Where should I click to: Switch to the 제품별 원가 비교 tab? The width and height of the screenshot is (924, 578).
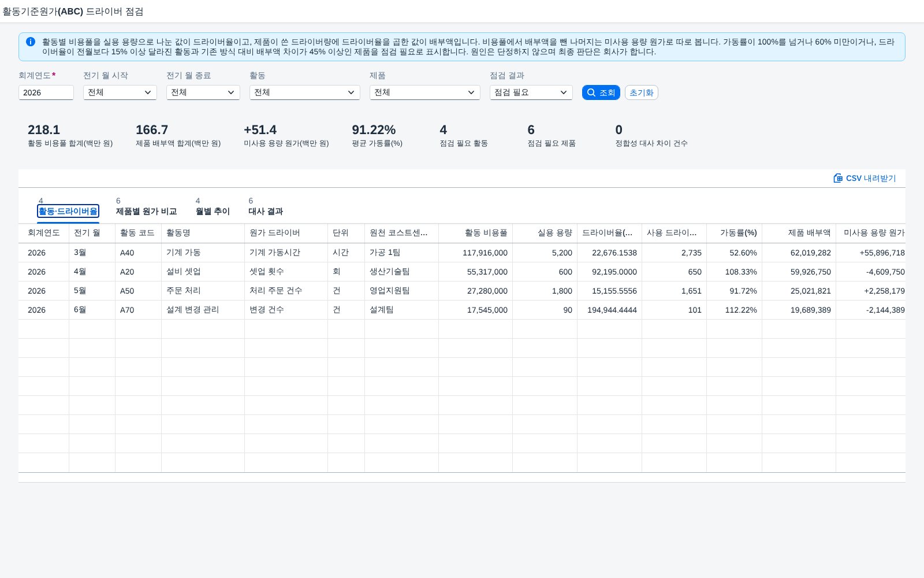(x=146, y=211)
